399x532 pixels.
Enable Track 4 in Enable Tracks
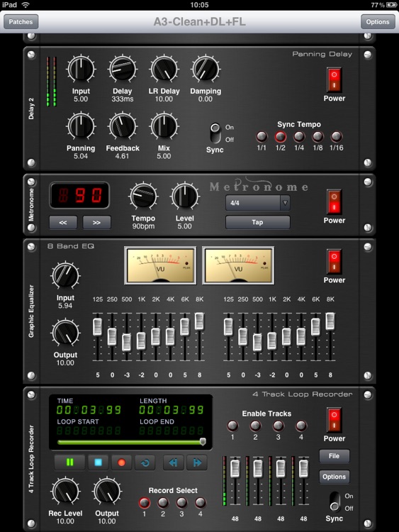pos(301,426)
